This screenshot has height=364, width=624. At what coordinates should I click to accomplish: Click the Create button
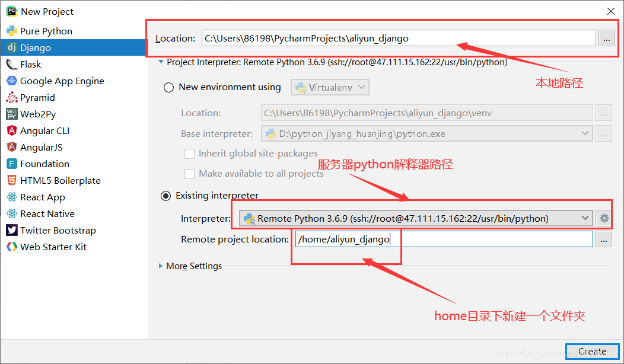(x=592, y=352)
